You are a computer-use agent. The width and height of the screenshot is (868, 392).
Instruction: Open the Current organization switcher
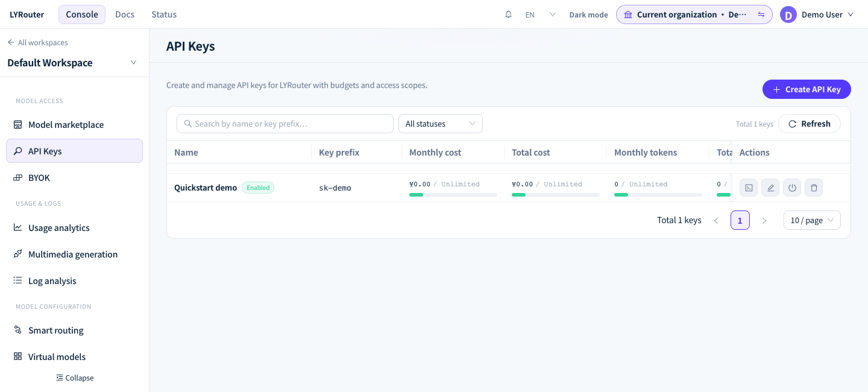tap(694, 14)
